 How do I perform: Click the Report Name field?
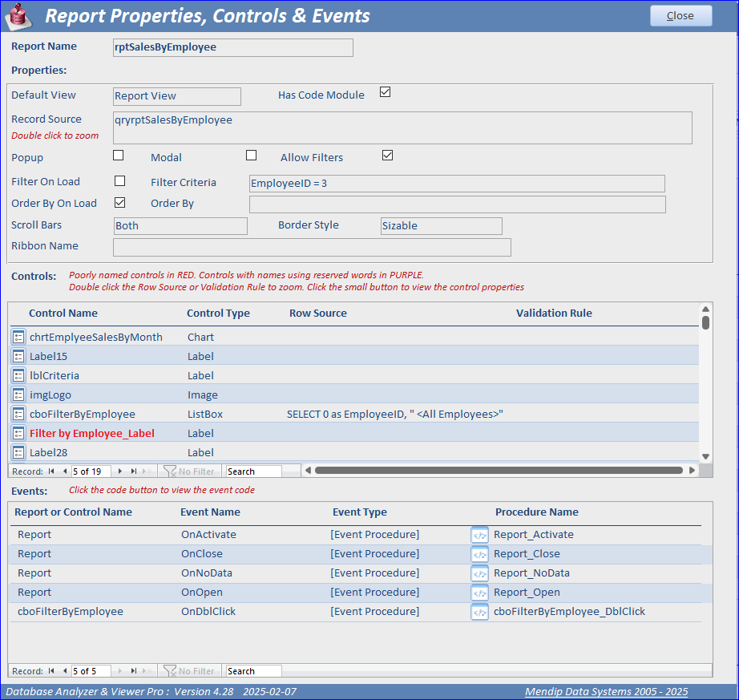[232, 47]
